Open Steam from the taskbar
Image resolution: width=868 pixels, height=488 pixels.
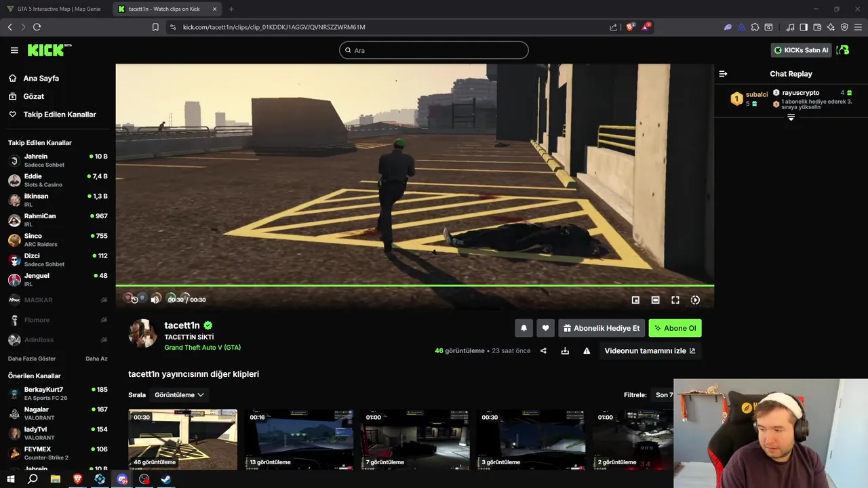pos(166,479)
